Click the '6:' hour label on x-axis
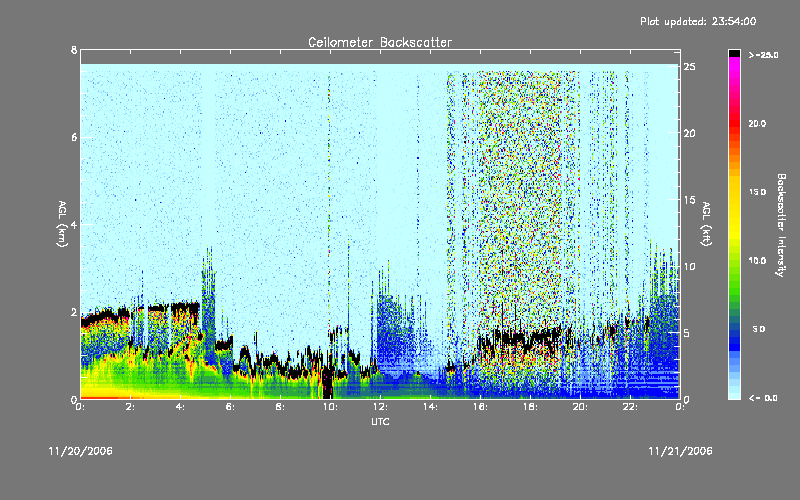This screenshot has height=500, width=800. point(230,407)
